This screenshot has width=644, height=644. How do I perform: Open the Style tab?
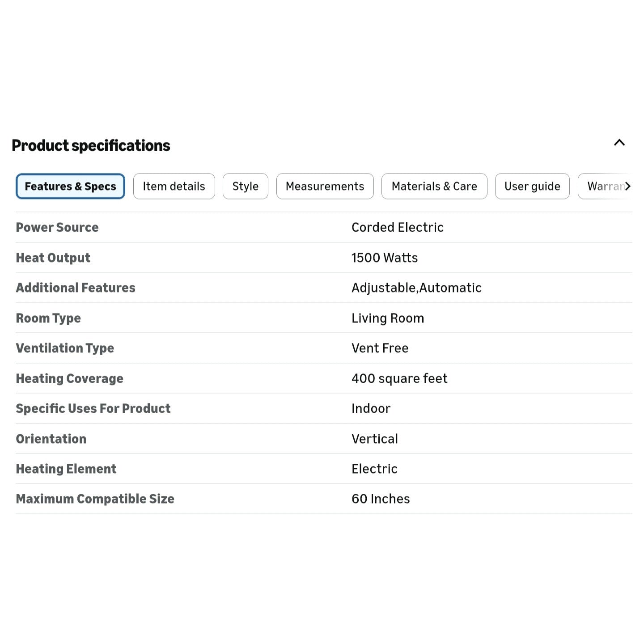[245, 186]
